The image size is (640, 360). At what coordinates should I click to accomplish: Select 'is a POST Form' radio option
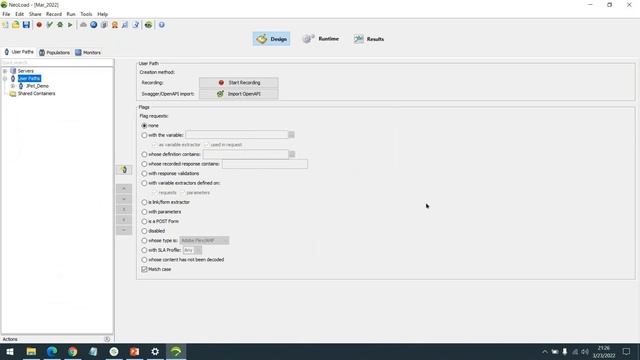[144, 221]
